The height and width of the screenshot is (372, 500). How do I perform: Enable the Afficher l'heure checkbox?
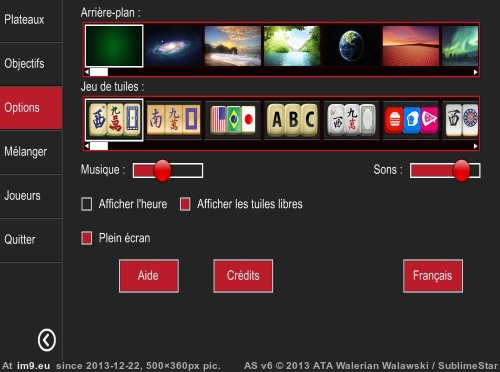click(x=87, y=204)
